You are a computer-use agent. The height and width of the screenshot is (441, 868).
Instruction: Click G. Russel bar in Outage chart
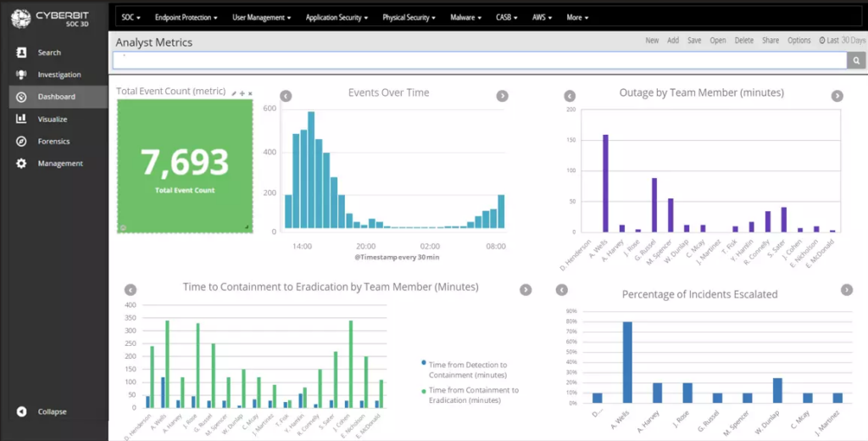[654, 205]
